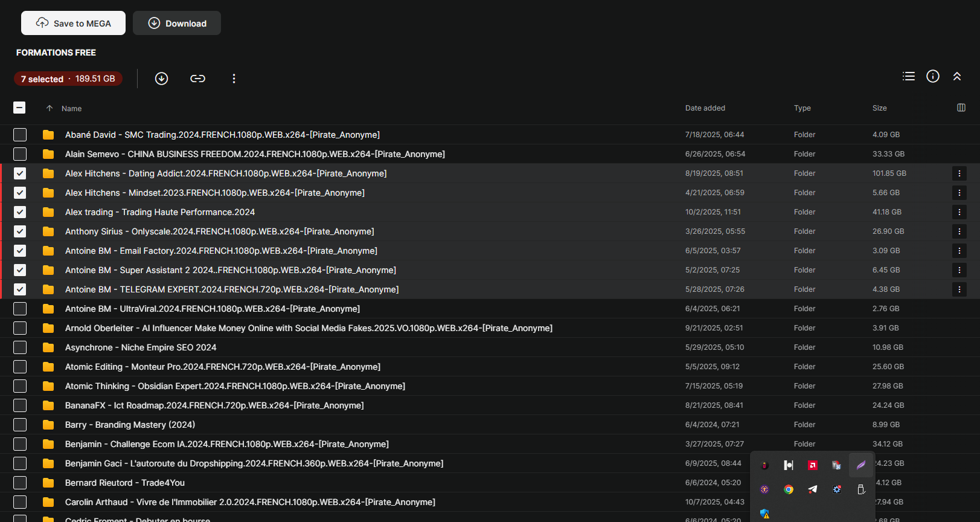Click the 101.85 GB size value
This screenshot has height=522, width=980.
[x=889, y=173]
